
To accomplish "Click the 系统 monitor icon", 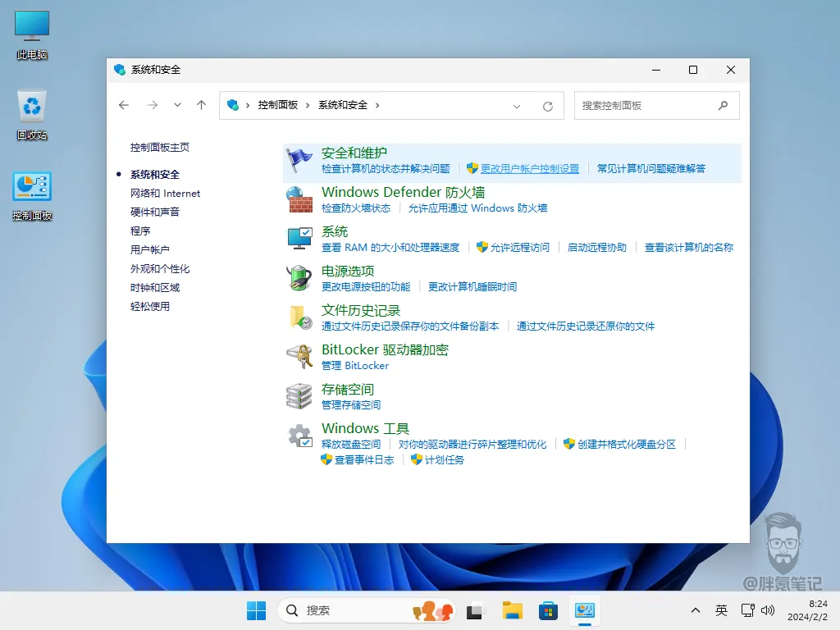I will [x=299, y=239].
